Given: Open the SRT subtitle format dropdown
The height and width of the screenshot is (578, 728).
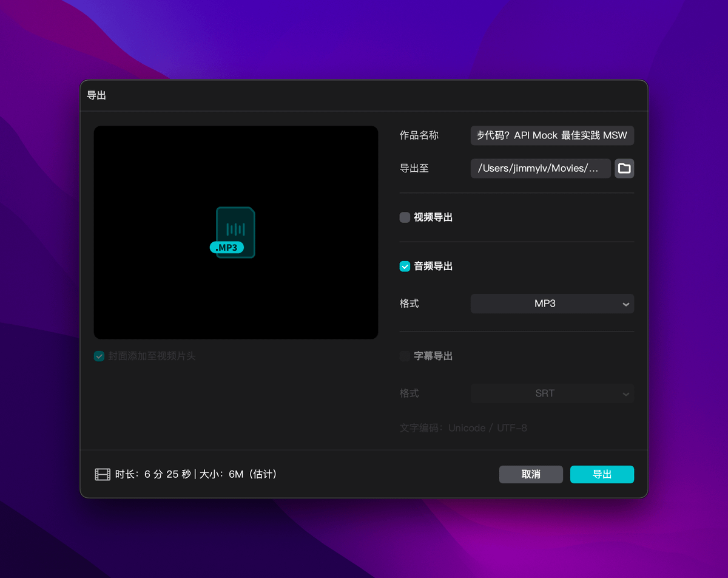Looking at the screenshot, I should [545, 393].
